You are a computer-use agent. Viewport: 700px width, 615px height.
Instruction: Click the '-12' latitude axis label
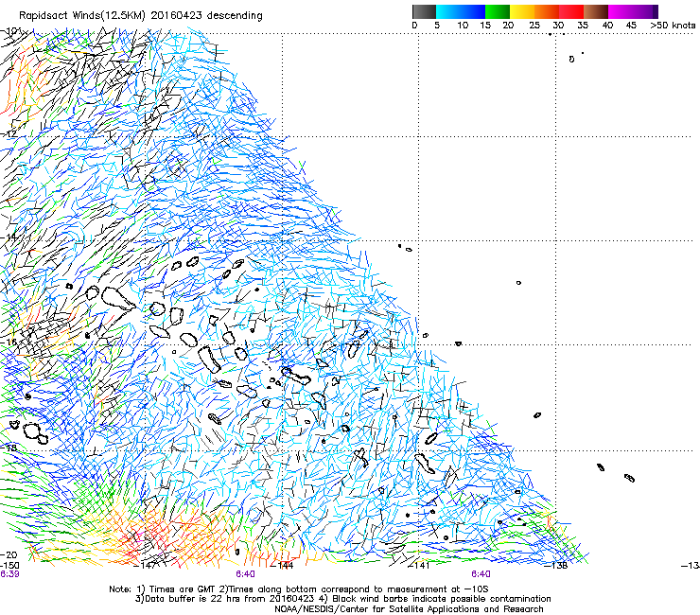click(x=8, y=134)
